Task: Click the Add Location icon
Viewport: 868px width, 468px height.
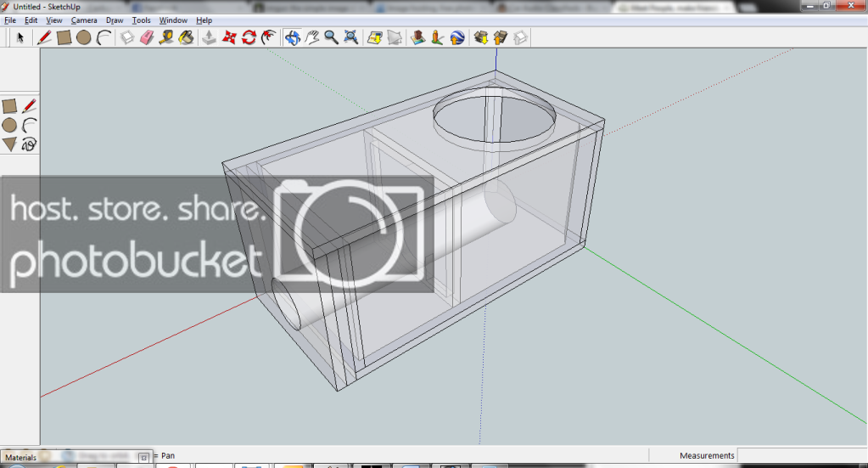Action: click(375, 37)
